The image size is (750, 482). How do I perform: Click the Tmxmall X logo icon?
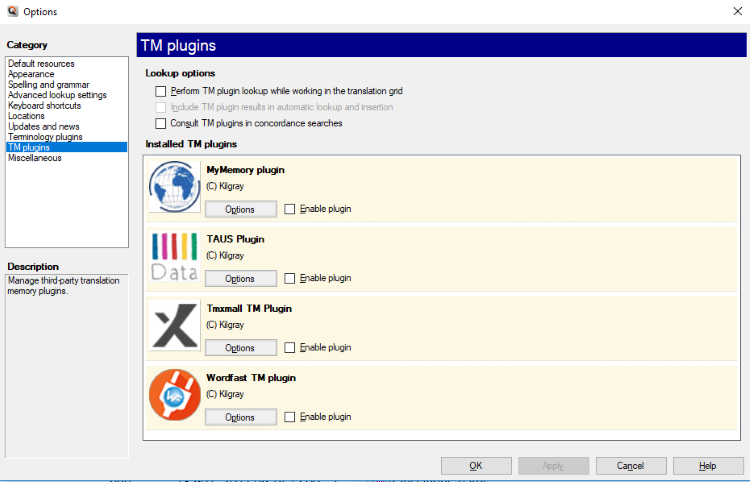point(175,325)
